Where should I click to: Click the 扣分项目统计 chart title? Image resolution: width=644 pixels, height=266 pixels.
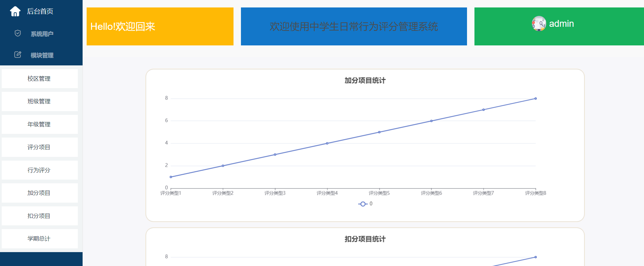point(365,239)
